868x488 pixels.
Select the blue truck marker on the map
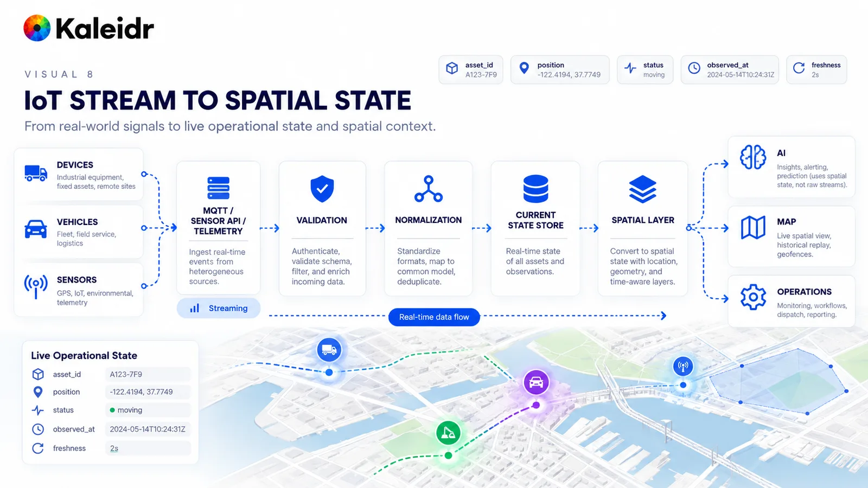(x=329, y=350)
